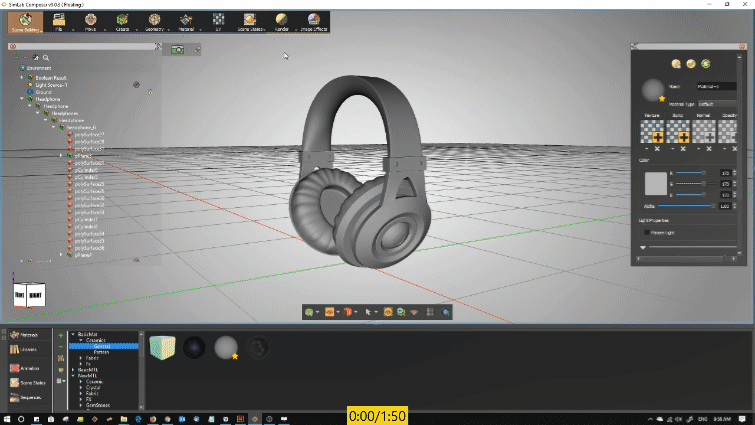Open the File menu
The height and width of the screenshot is (425, 755).
click(59, 21)
